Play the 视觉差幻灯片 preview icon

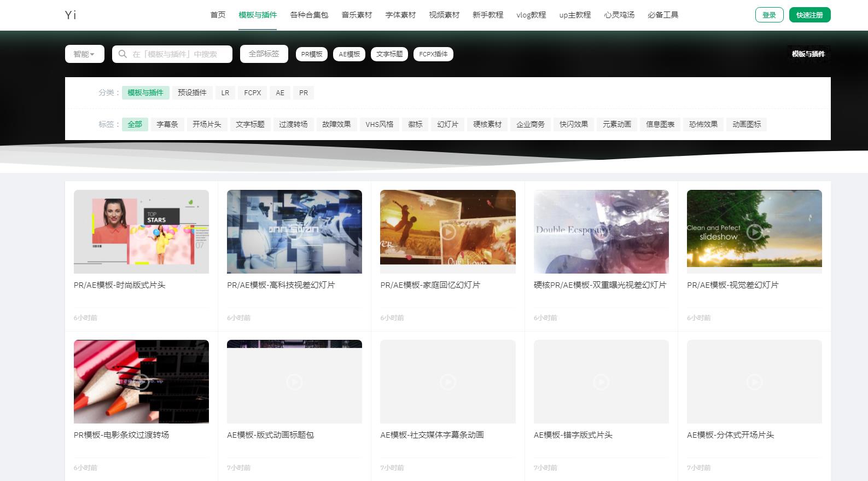pos(754,232)
